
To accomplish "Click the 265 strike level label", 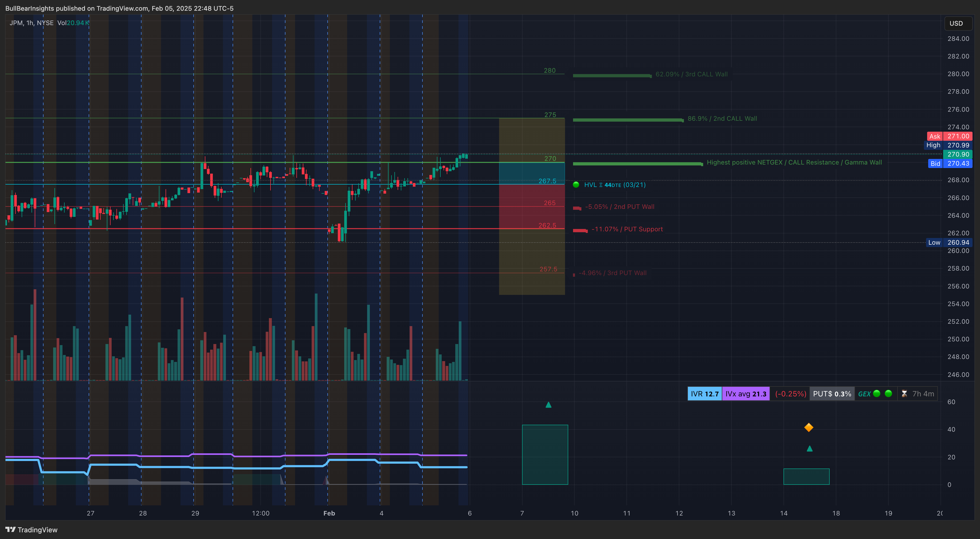I will [549, 203].
